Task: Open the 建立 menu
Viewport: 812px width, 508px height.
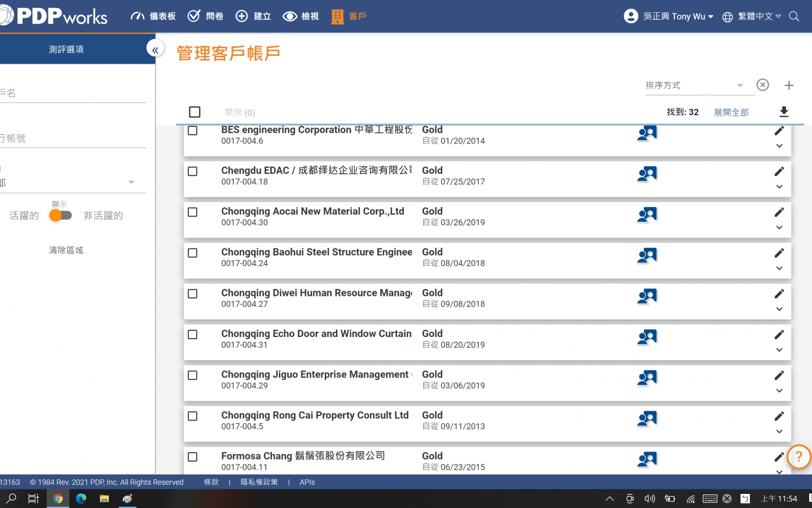Action: coord(253,16)
